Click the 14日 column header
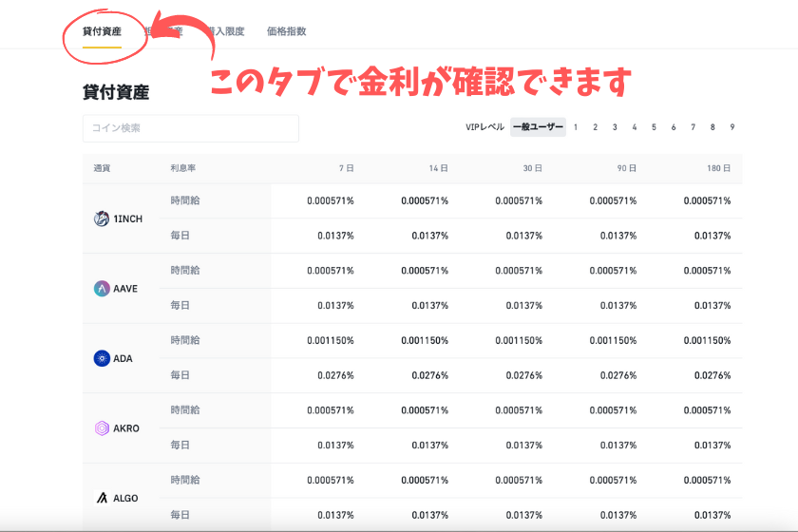 (x=438, y=168)
